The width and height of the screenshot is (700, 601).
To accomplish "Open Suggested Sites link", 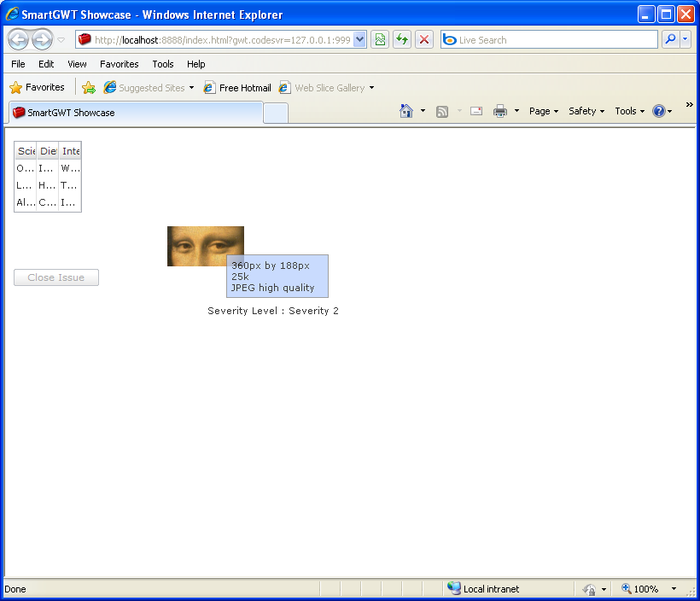I will (144, 88).
